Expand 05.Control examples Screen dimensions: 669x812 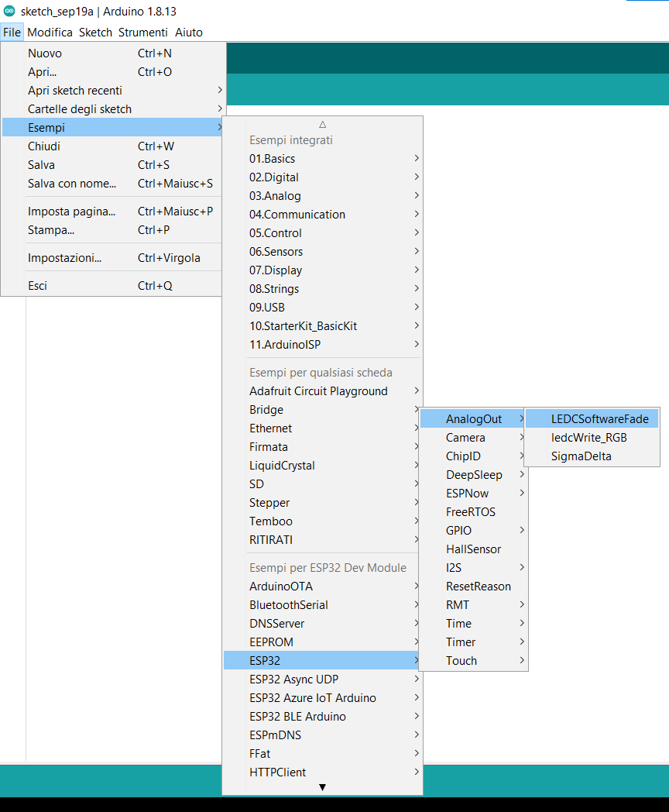322,233
